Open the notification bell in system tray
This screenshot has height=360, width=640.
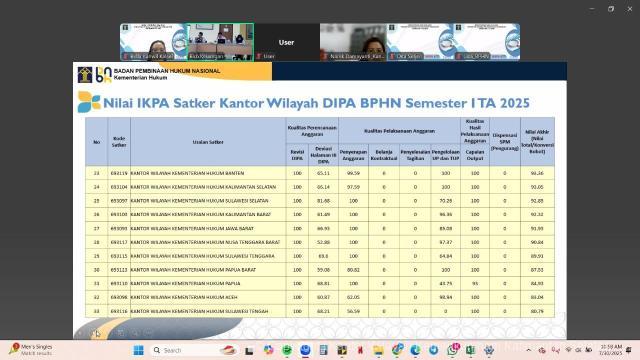coord(629,350)
